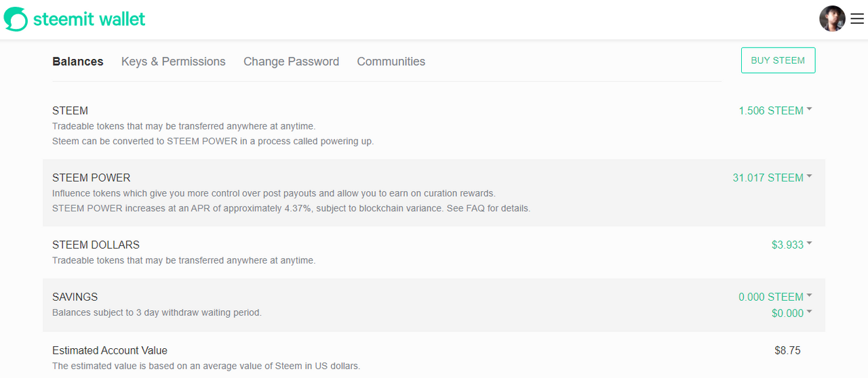Click the caret beside 0.000 STEEM savings
Screen dimensions: 868x378
coord(810,295)
